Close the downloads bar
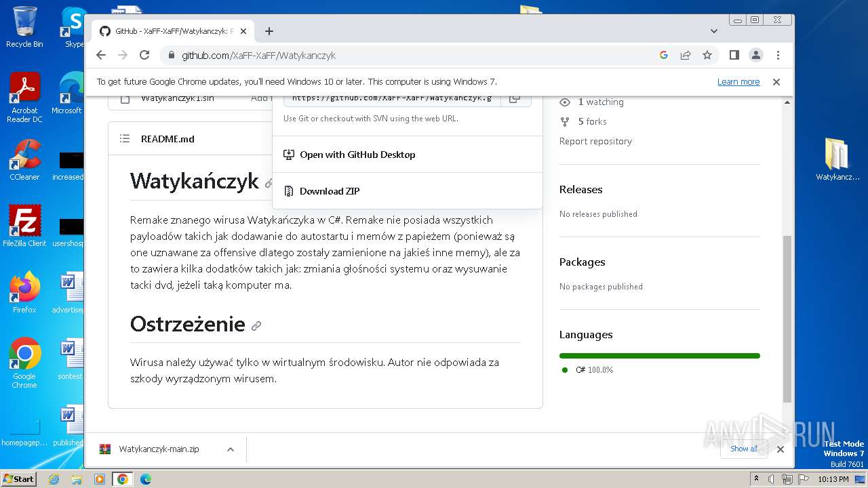 [x=780, y=449]
